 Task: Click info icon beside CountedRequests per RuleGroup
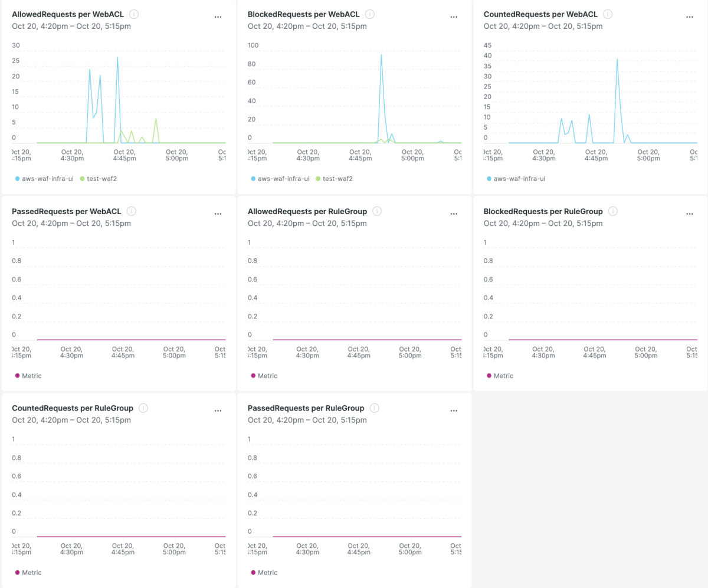[x=143, y=408]
